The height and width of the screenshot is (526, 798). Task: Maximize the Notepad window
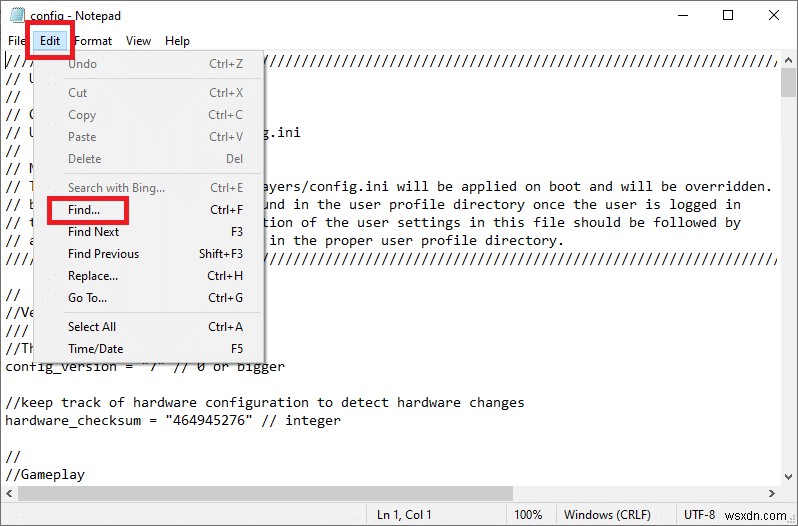point(728,15)
